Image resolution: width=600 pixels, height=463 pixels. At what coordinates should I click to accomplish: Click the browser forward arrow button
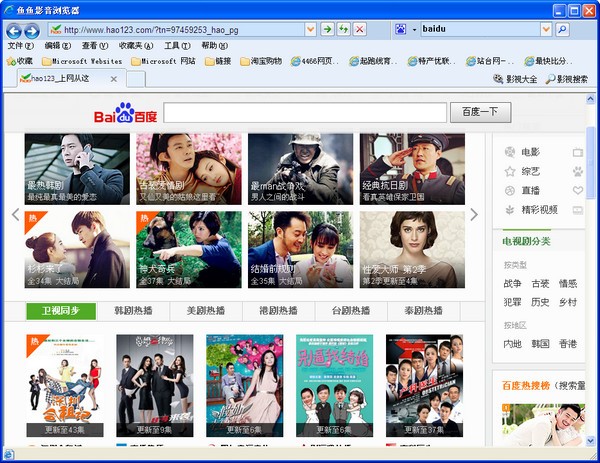click(x=31, y=30)
